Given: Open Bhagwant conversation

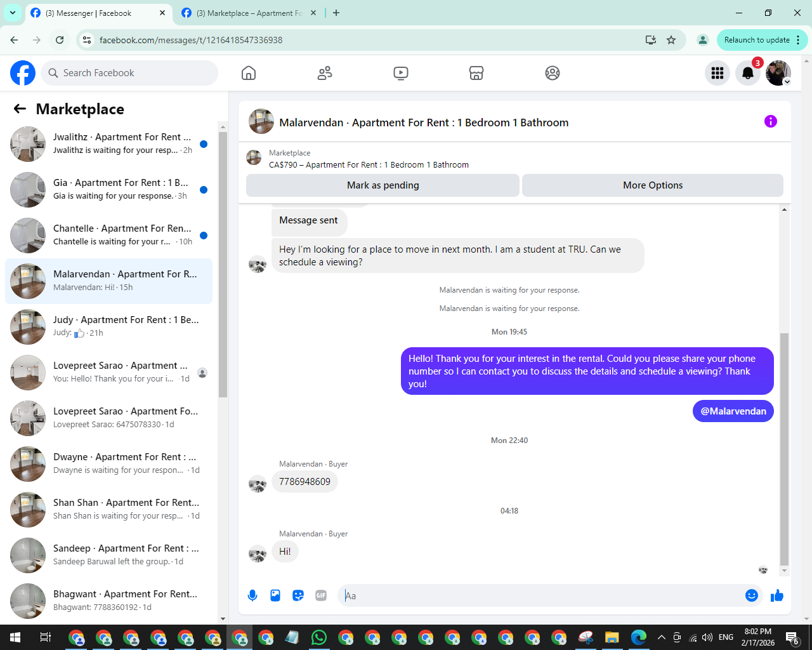Looking at the screenshot, I should pyautogui.click(x=108, y=601).
